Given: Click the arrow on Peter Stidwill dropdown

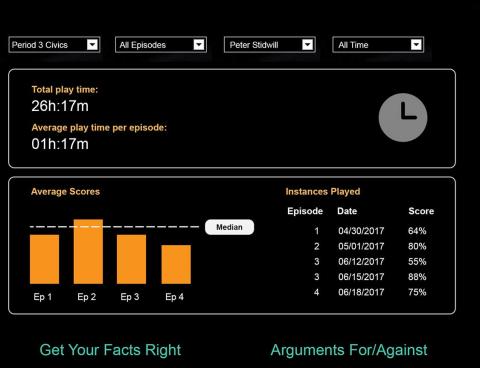Looking at the screenshot, I should (308, 45).
